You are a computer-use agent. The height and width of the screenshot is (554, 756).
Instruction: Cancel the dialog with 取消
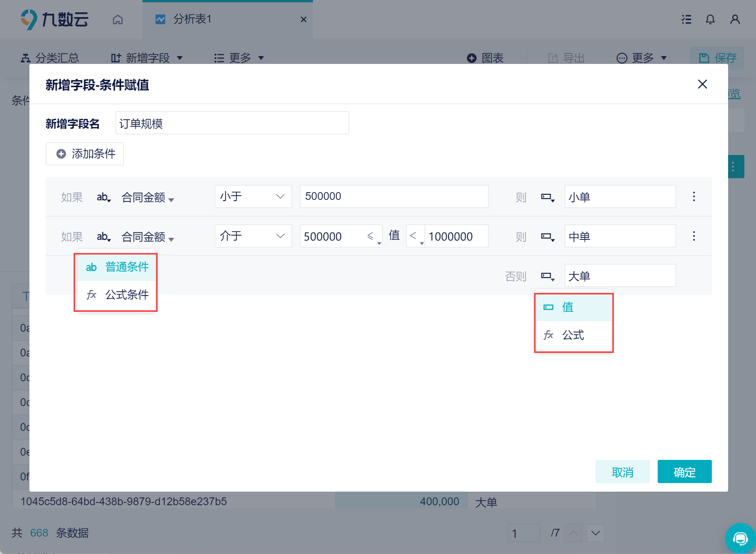pyautogui.click(x=622, y=472)
